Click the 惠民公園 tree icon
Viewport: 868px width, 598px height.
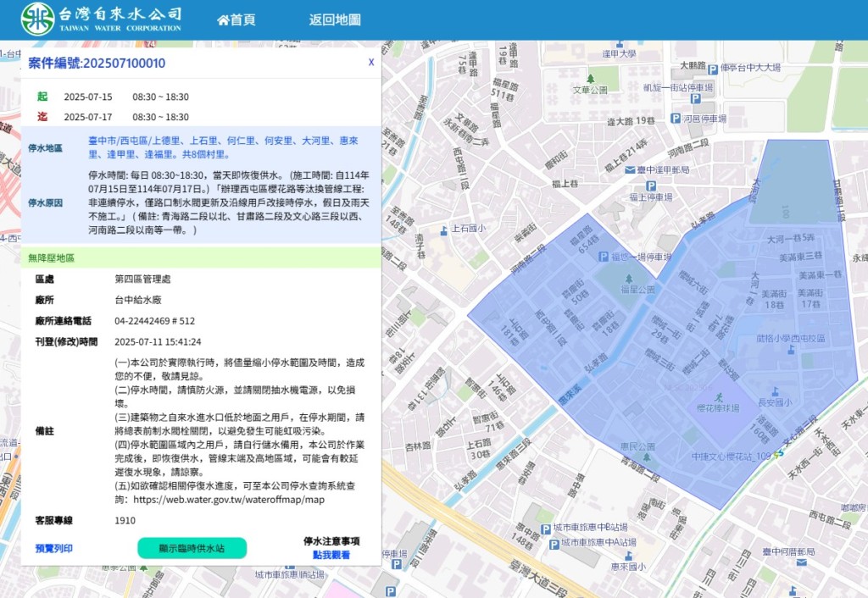point(646,457)
